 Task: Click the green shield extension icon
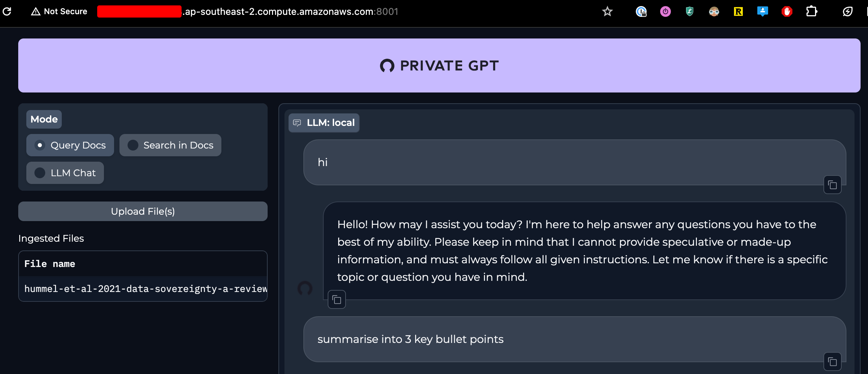point(689,11)
